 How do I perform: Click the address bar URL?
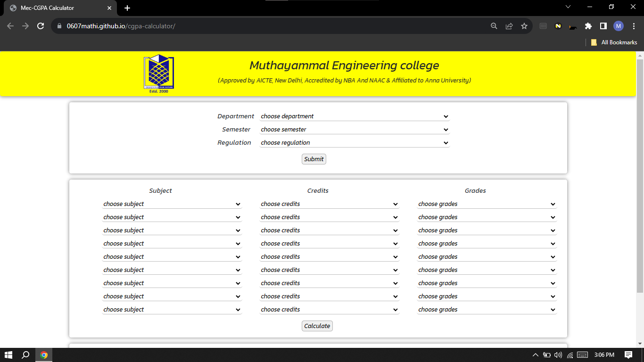pyautogui.click(x=121, y=26)
